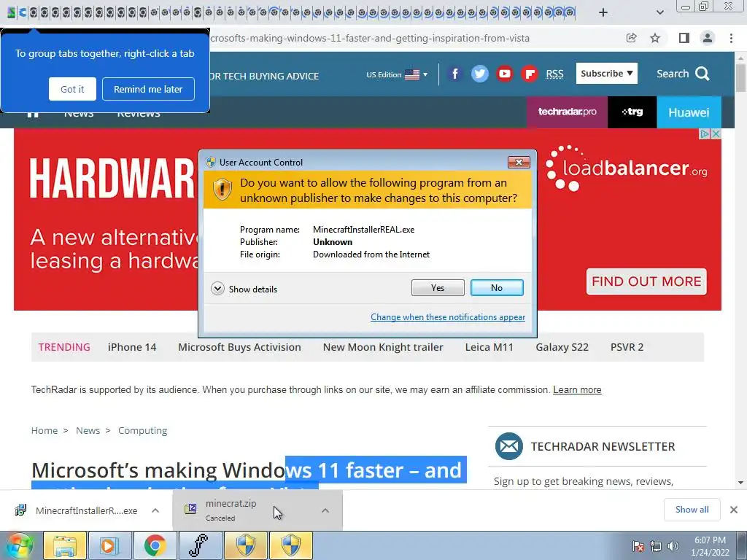Click Got it in tab group tooltip
Viewport: 747px width, 560px height.
coord(72,89)
